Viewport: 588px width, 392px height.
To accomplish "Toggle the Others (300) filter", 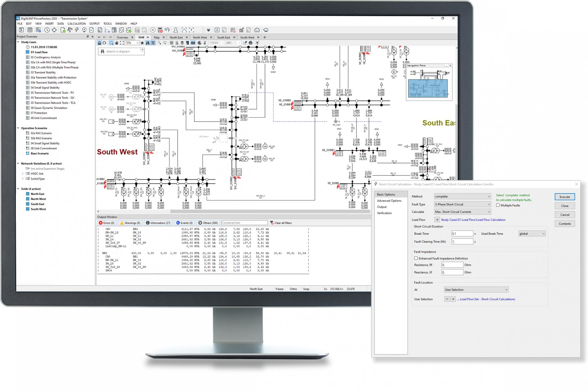I will (208, 223).
